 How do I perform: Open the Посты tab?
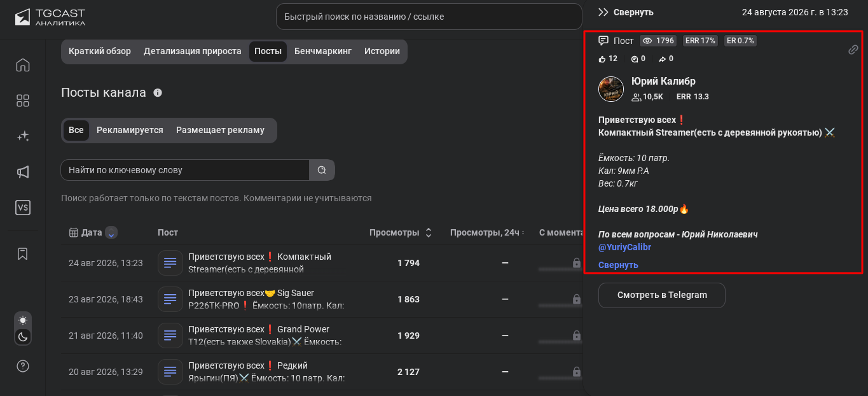tap(268, 52)
